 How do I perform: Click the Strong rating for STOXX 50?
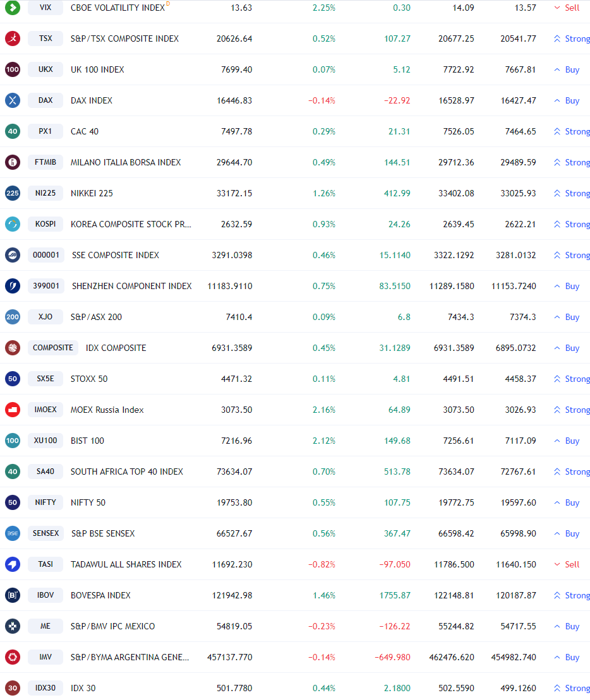(x=572, y=379)
